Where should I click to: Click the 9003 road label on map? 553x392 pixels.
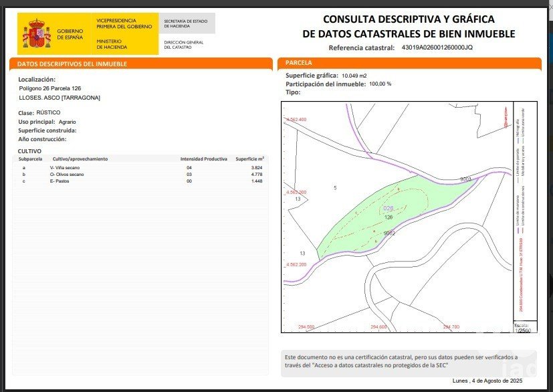pos(465,179)
